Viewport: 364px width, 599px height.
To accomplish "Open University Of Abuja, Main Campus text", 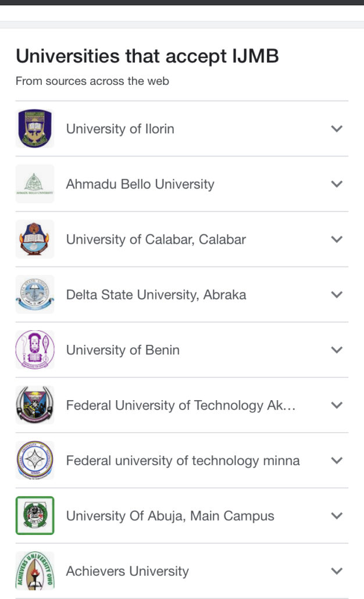I will click(170, 516).
